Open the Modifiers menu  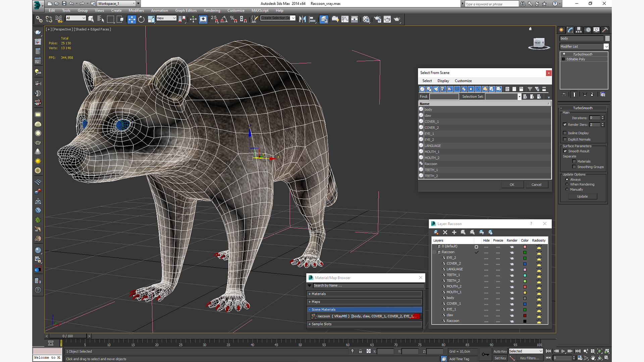tap(136, 10)
